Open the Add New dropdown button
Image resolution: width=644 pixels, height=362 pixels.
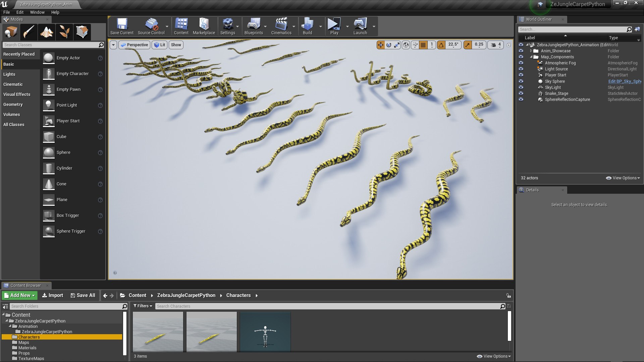[x=19, y=295]
